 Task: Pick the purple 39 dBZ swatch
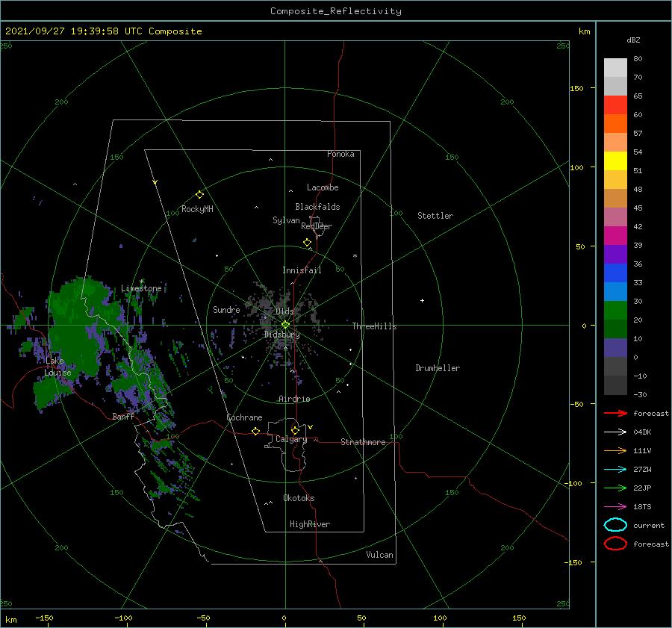[615, 254]
